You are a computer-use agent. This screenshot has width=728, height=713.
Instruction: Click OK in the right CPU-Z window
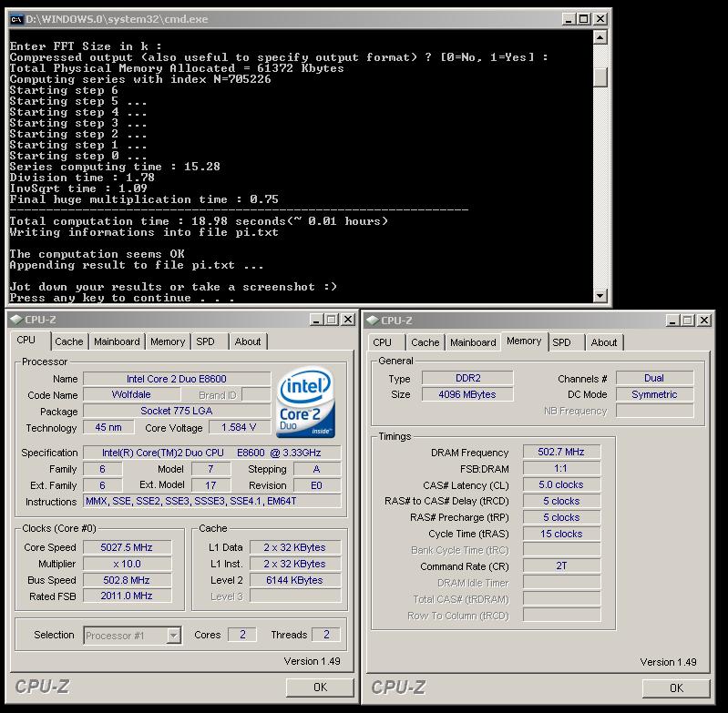(x=676, y=688)
